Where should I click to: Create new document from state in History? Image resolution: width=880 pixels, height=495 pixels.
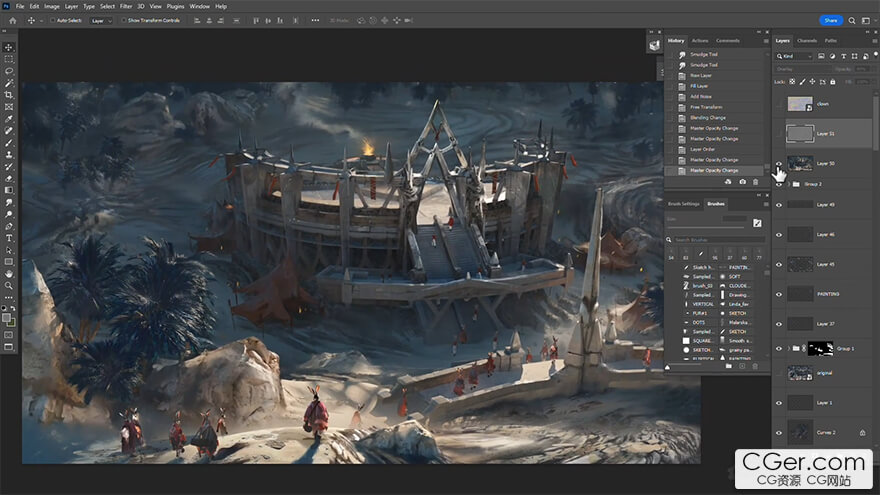[x=728, y=182]
